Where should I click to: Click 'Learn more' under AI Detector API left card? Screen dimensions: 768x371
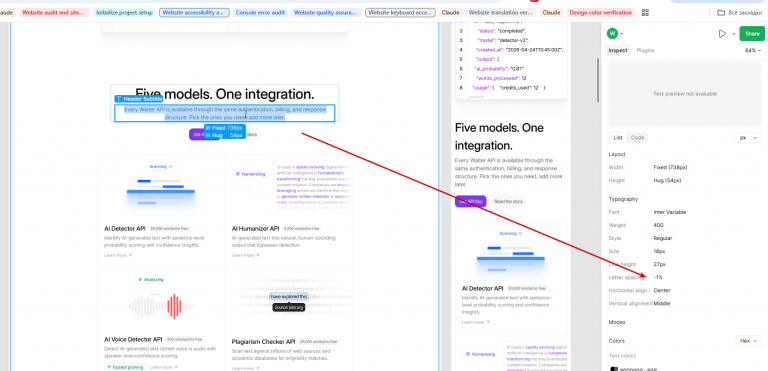pos(118,255)
